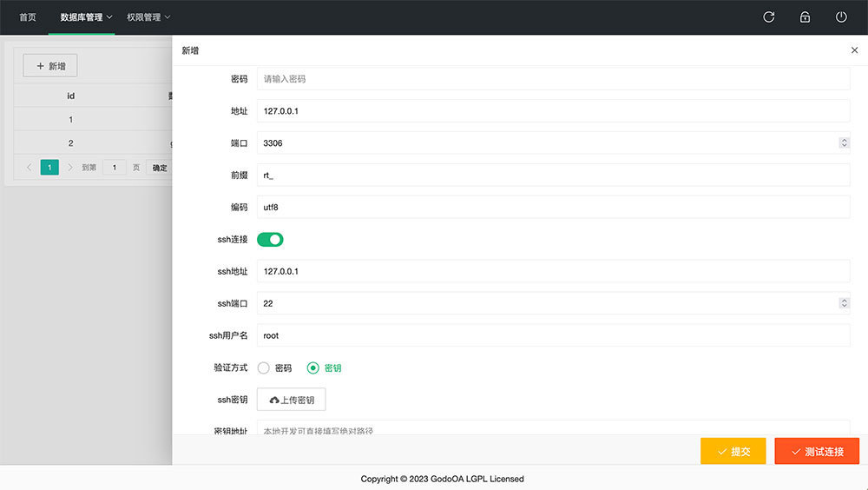The width and height of the screenshot is (868, 490).
Task: Click the cloud upload icon in 上传密钥
Action: [x=274, y=401]
